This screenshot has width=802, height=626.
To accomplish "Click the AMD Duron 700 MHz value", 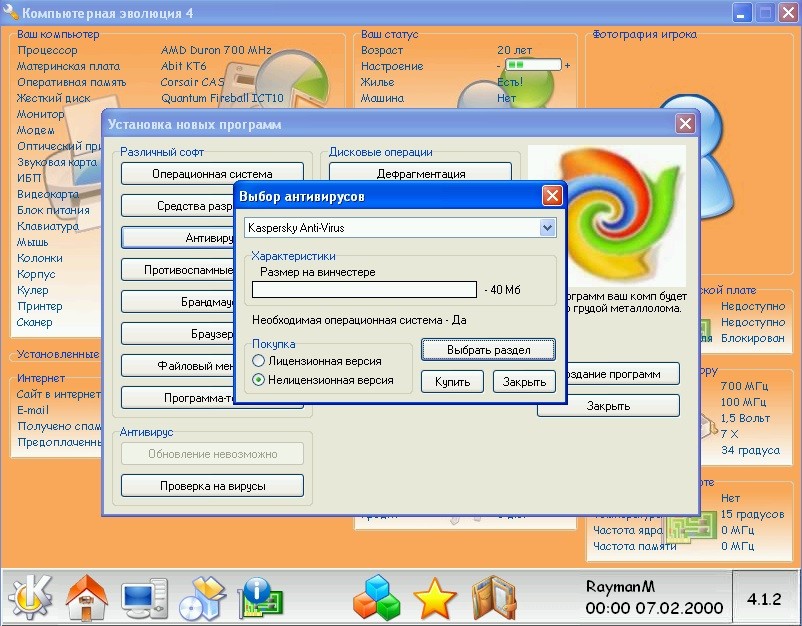I will click(x=216, y=50).
